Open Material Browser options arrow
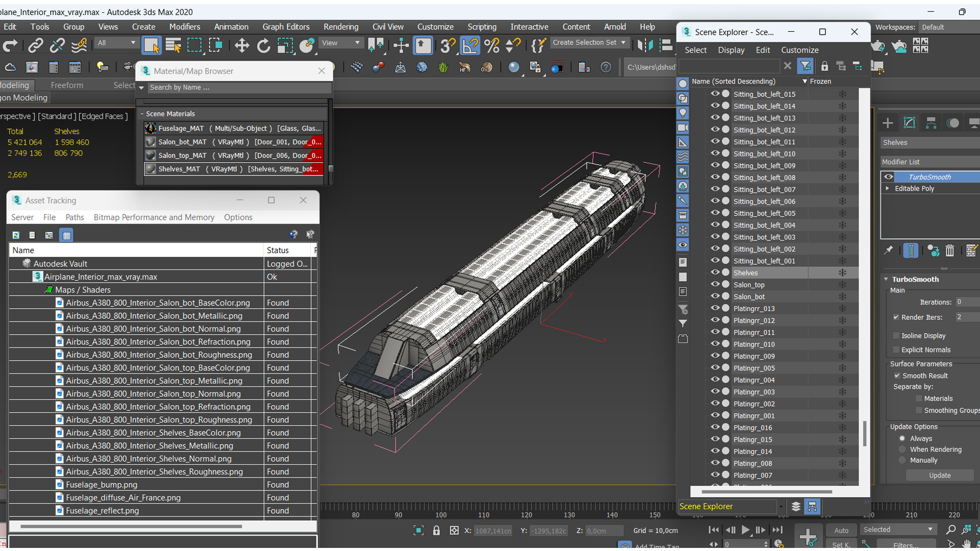Viewport: 980px width, 551px height. pyautogui.click(x=141, y=88)
